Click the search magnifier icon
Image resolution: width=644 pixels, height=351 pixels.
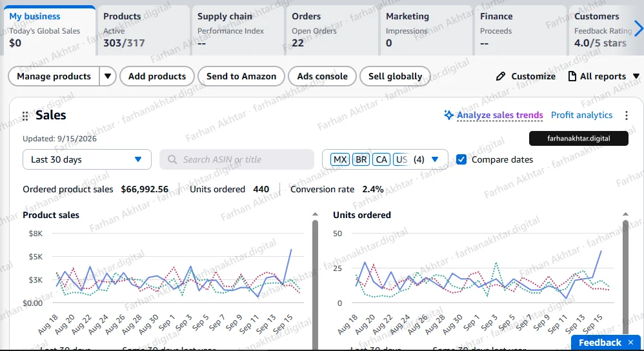[172, 159]
